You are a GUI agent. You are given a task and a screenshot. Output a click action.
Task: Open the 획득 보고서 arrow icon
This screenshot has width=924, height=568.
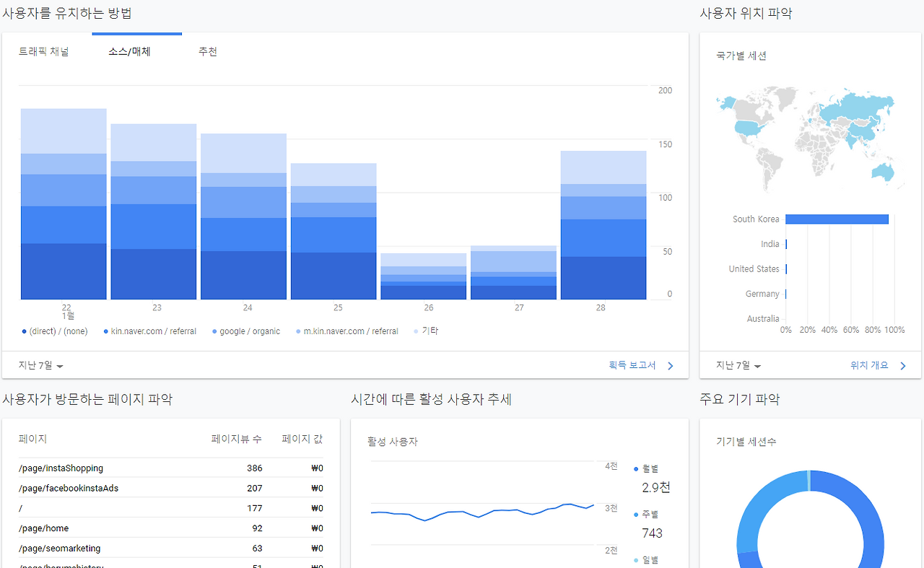pyautogui.click(x=670, y=365)
